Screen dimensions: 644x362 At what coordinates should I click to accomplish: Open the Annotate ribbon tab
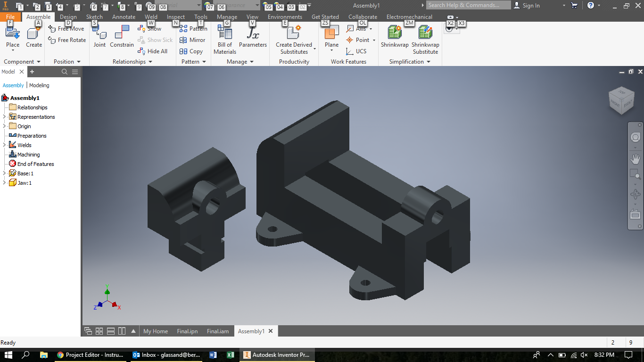[x=124, y=17]
